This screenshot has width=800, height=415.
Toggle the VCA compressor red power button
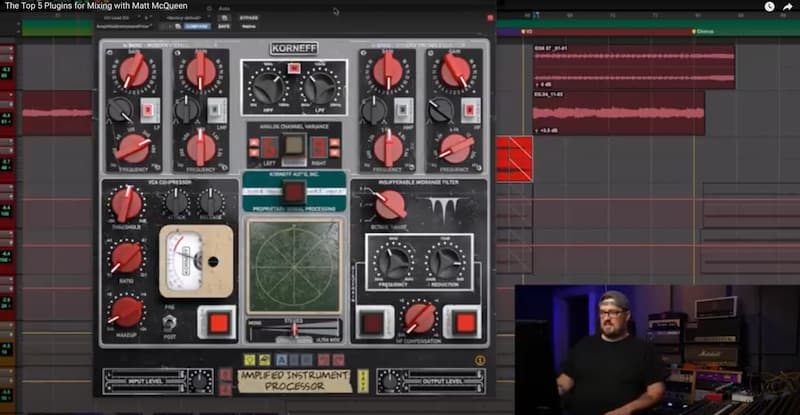[x=218, y=323]
